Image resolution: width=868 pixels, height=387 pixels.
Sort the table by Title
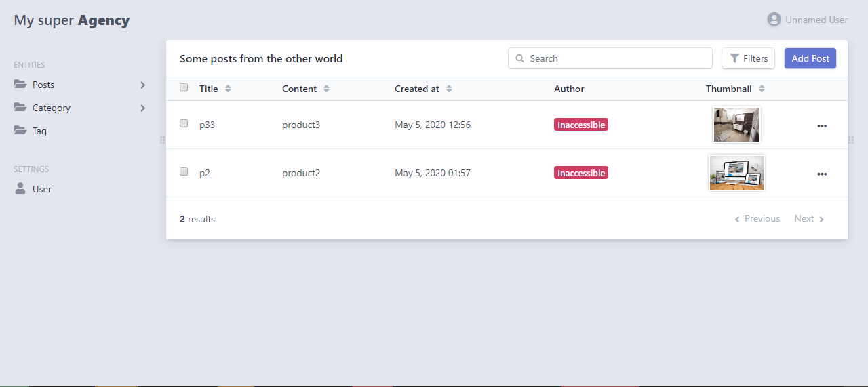pyautogui.click(x=215, y=89)
